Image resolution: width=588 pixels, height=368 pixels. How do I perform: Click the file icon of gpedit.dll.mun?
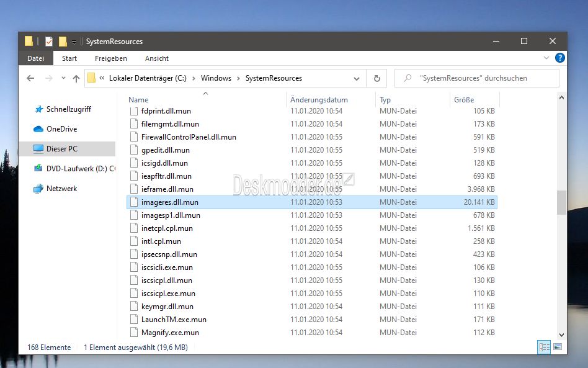pyautogui.click(x=133, y=150)
